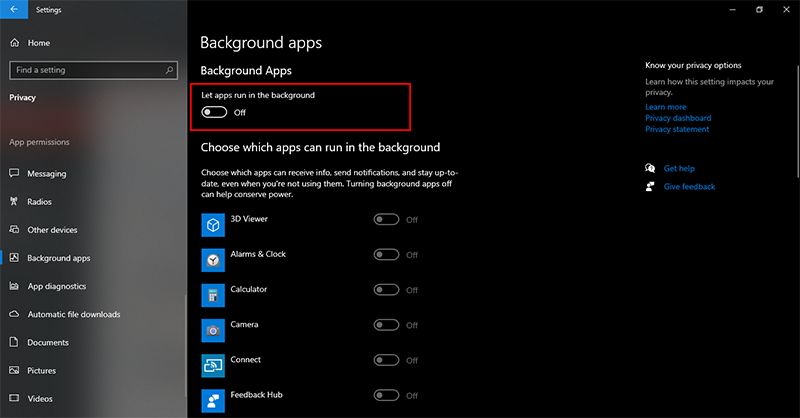Go back with the Settings back arrow

14,9
